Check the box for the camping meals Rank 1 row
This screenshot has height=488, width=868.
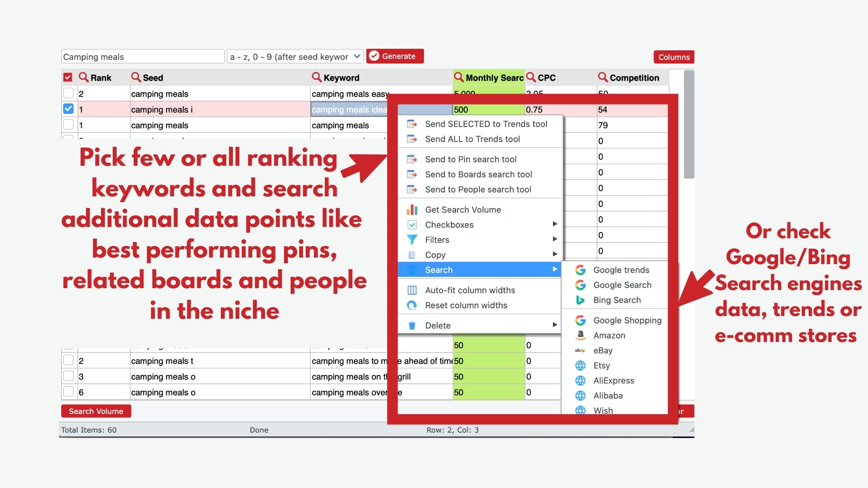[68, 124]
